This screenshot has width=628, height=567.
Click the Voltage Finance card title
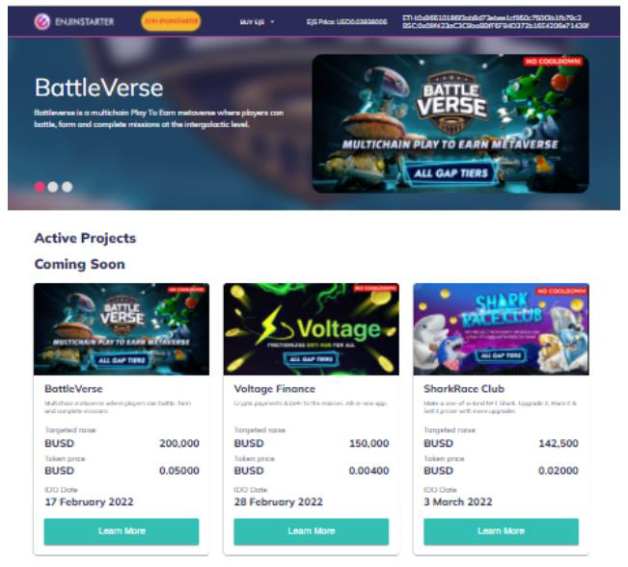click(274, 389)
